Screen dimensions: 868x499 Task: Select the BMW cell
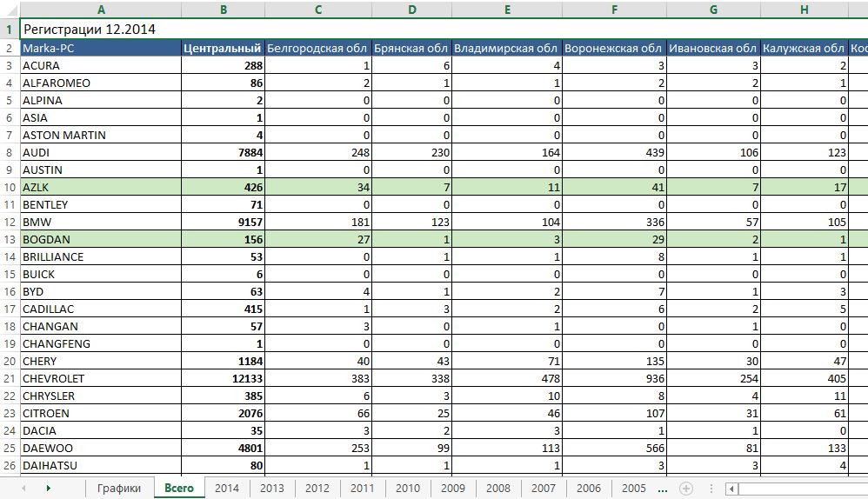click(x=101, y=222)
